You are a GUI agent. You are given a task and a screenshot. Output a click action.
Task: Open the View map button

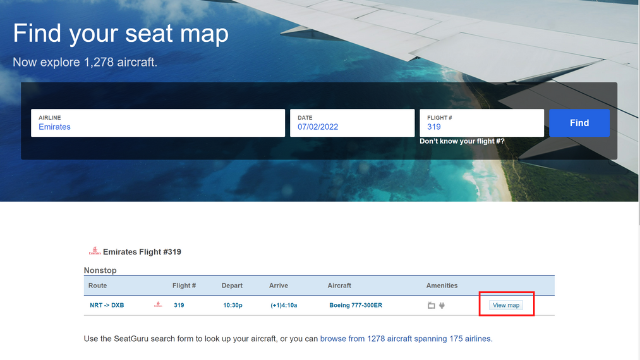point(506,305)
